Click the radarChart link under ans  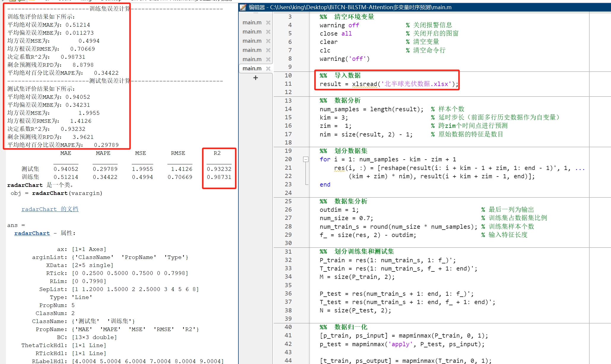(x=32, y=233)
